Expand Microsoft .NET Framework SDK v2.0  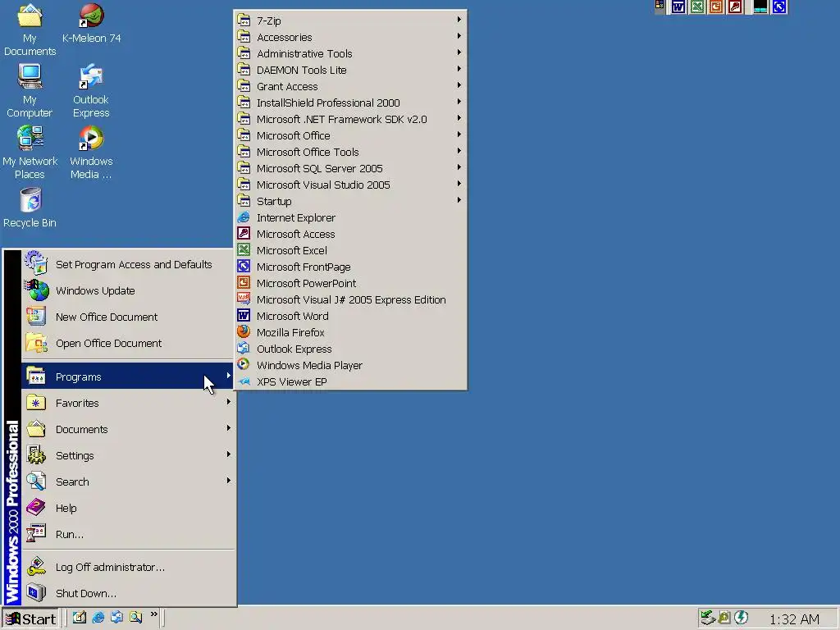pos(350,119)
